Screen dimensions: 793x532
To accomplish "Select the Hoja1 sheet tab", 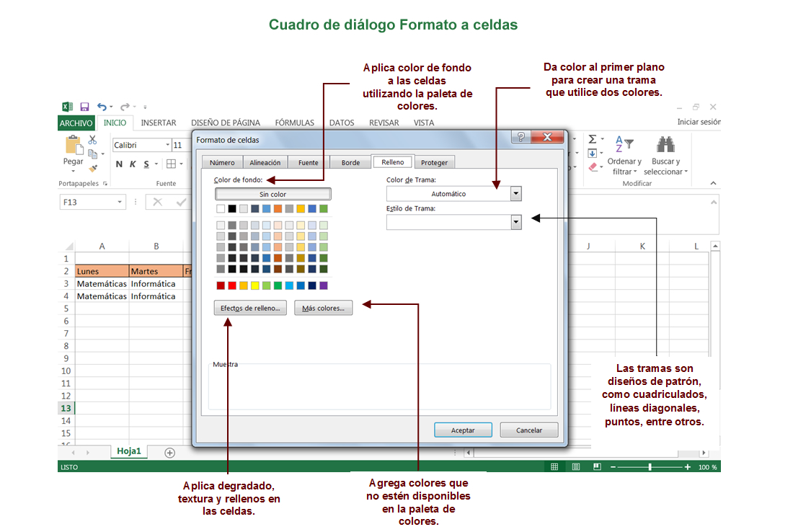I will (x=129, y=451).
